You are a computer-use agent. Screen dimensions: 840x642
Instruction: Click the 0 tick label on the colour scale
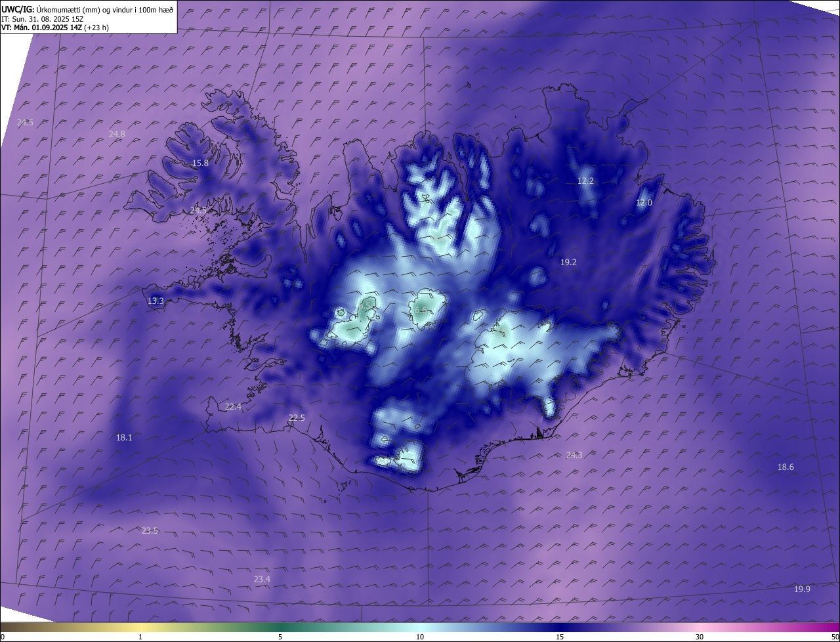[3, 637]
